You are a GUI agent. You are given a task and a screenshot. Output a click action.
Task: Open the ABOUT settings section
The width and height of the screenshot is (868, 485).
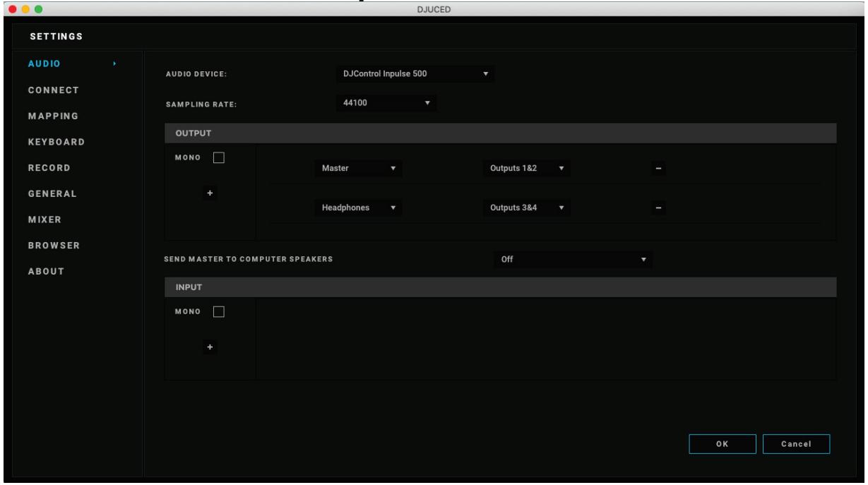(x=47, y=271)
